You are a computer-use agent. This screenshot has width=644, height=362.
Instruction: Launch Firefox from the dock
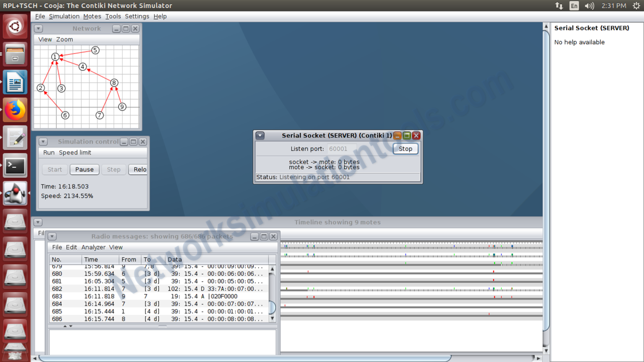pos(15,110)
